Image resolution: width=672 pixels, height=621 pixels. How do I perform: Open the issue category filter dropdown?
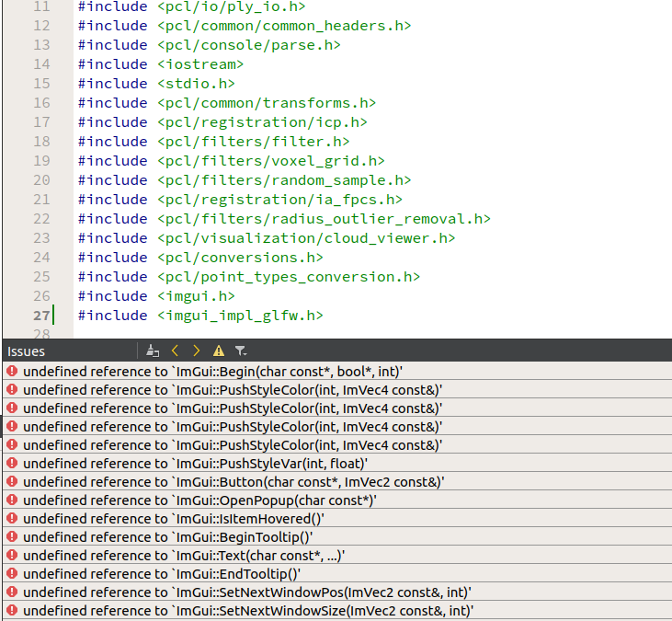coord(241,351)
